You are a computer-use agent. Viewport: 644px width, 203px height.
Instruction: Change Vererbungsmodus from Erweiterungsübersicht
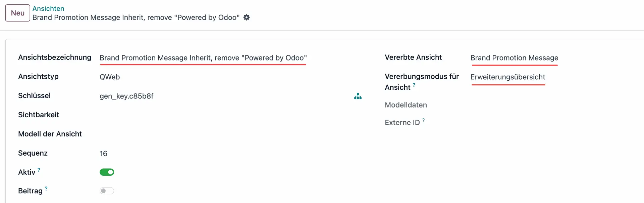[x=508, y=77]
